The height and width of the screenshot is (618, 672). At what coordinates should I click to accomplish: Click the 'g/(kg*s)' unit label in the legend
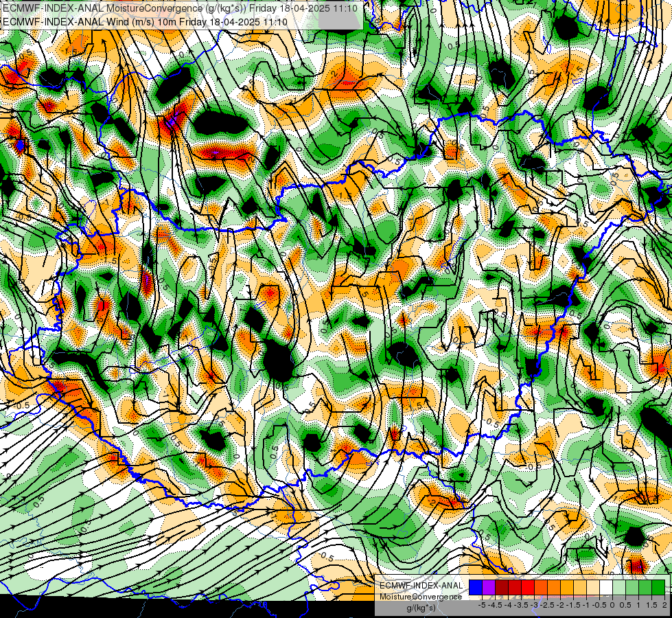tap(421, 608)
